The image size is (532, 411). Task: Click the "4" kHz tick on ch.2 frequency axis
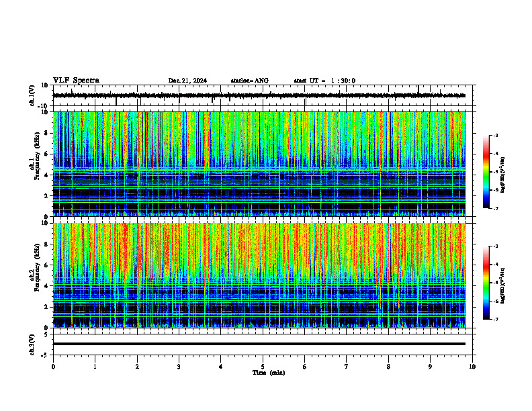(46, 286)
